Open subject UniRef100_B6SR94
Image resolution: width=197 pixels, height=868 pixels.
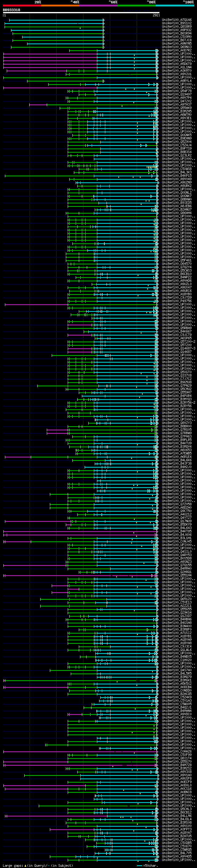point(177,33)
